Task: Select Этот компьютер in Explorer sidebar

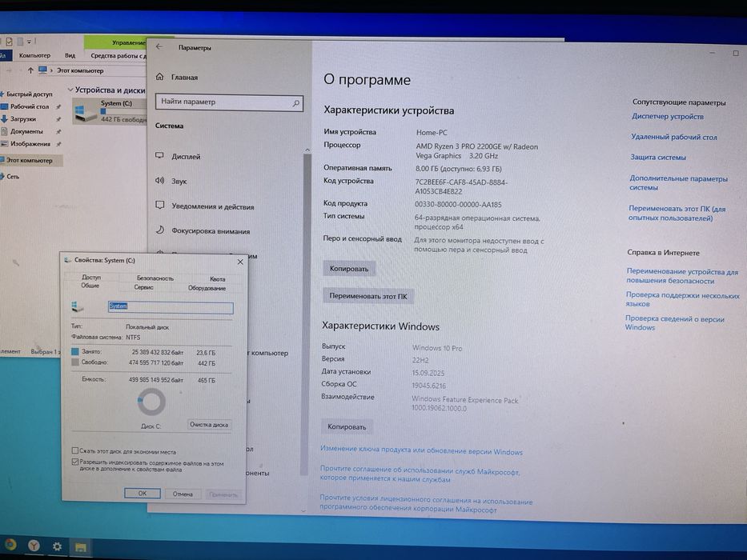Action: [x=30, y=161]
